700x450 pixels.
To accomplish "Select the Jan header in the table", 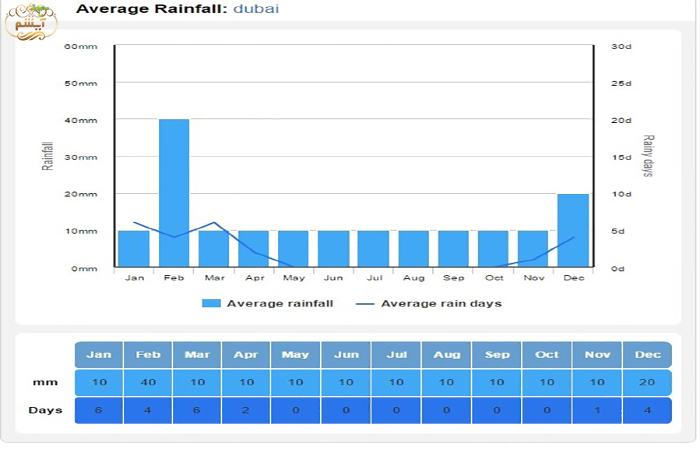I will coord(99,355).
